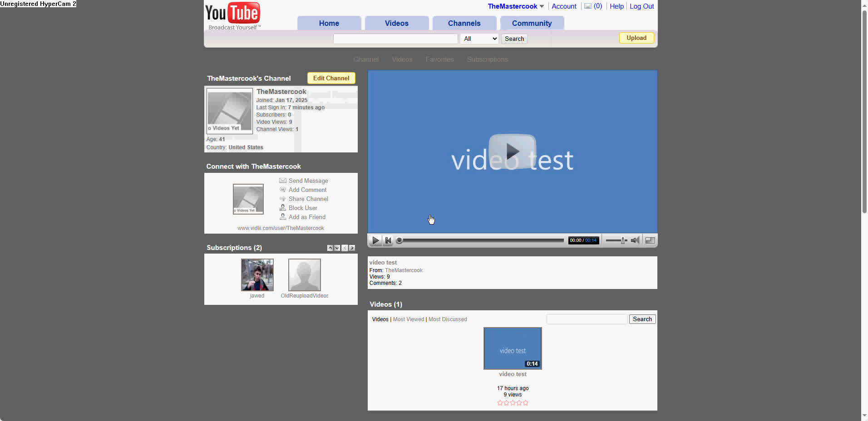Image resolution: width=868 pixels, height=421 pixels.
Task: Open the Community tab
Action: 532,23
